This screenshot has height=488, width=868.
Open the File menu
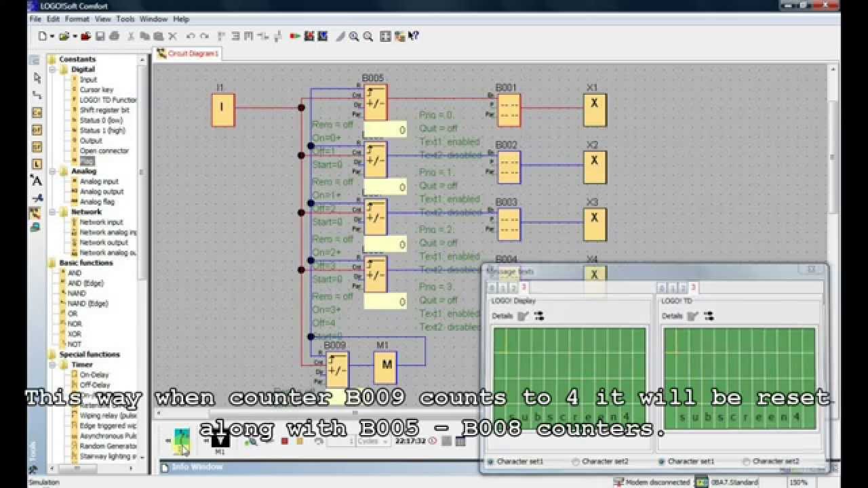tap(35, 19)
